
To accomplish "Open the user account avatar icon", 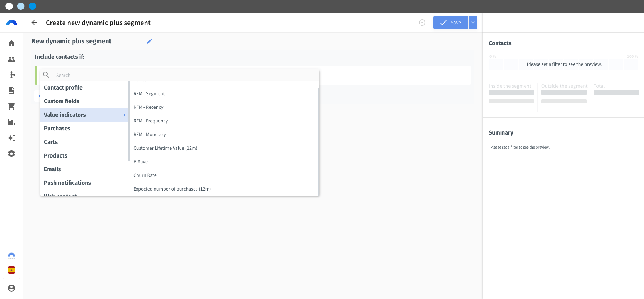I will click(11, 288).
